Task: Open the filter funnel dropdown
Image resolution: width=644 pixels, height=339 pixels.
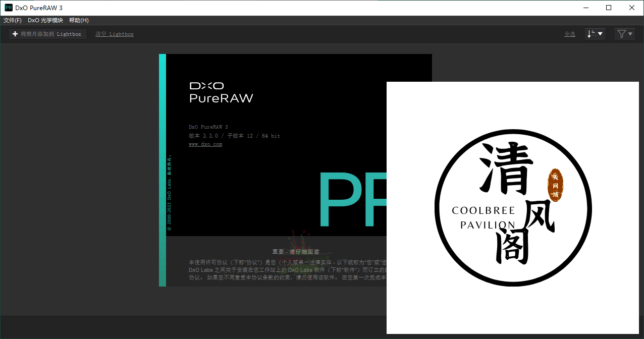Action: click(625, 34)
